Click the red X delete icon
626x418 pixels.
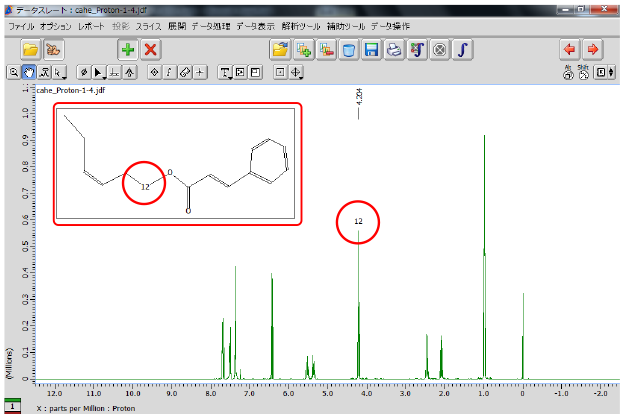pos(151,50)
